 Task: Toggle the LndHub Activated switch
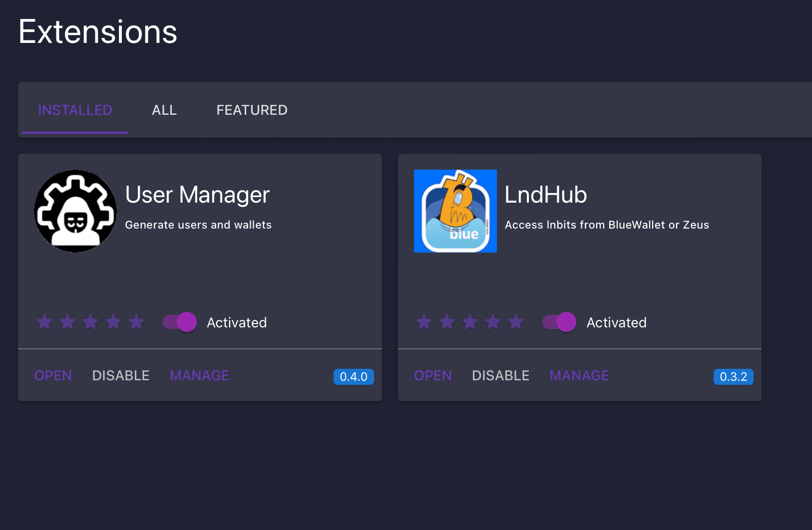(559, 322)
